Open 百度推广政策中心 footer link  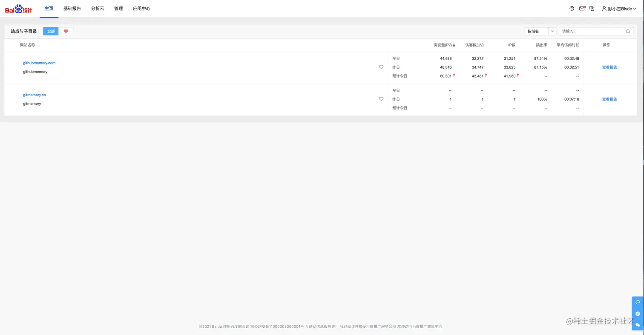[x=427, y=326]
